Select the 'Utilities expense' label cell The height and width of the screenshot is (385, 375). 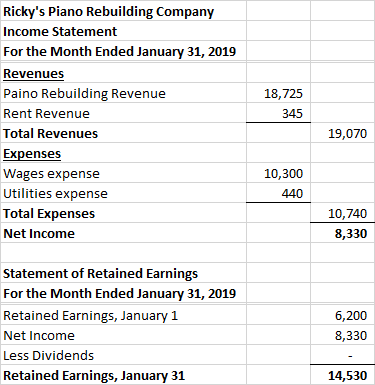123,193
